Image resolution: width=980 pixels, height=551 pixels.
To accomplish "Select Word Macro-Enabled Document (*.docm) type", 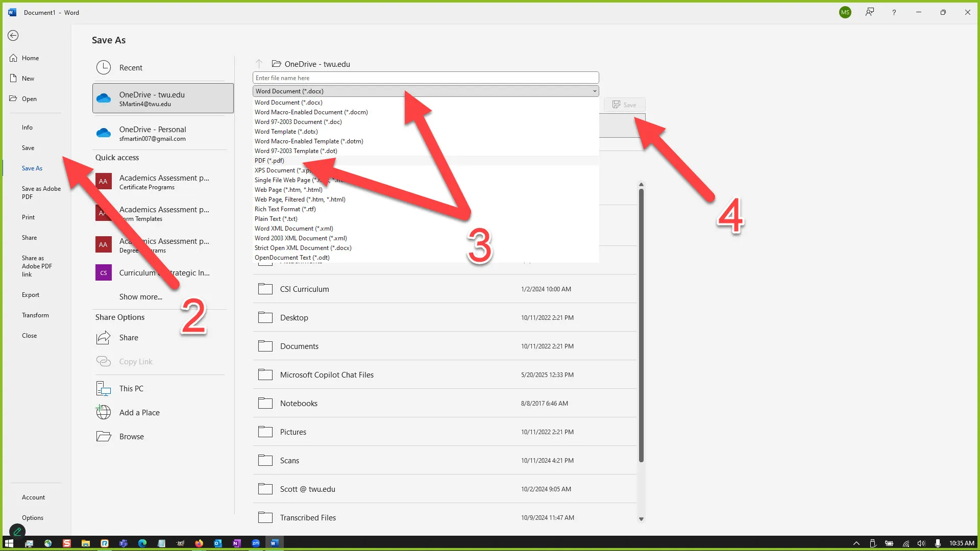I will click(x=426, y=112).
